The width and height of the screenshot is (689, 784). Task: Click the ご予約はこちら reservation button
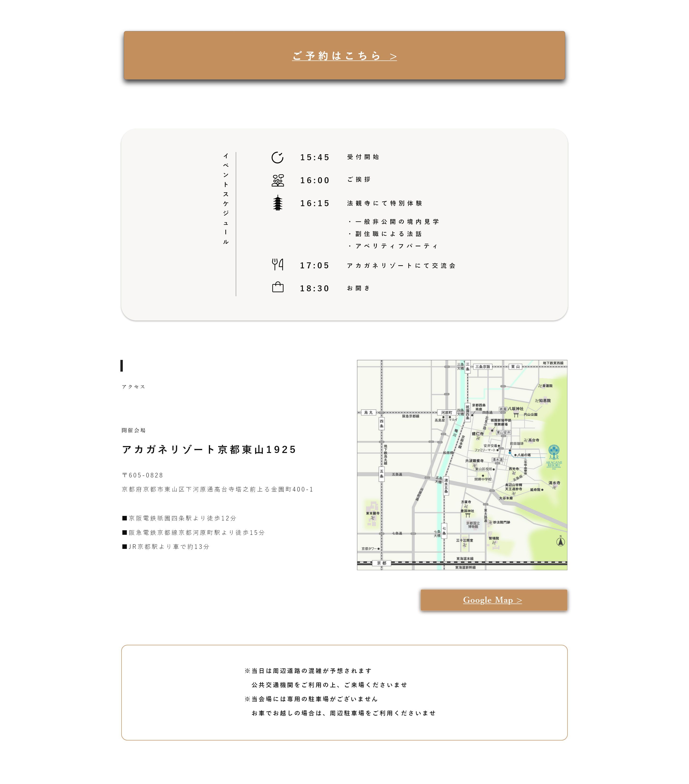[x=344, y=55]
